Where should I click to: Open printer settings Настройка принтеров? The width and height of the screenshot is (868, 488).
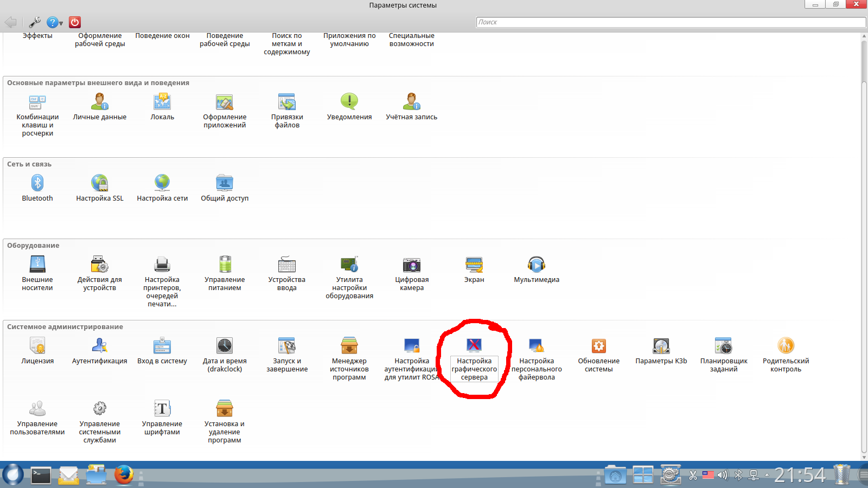tap(162, 282)
